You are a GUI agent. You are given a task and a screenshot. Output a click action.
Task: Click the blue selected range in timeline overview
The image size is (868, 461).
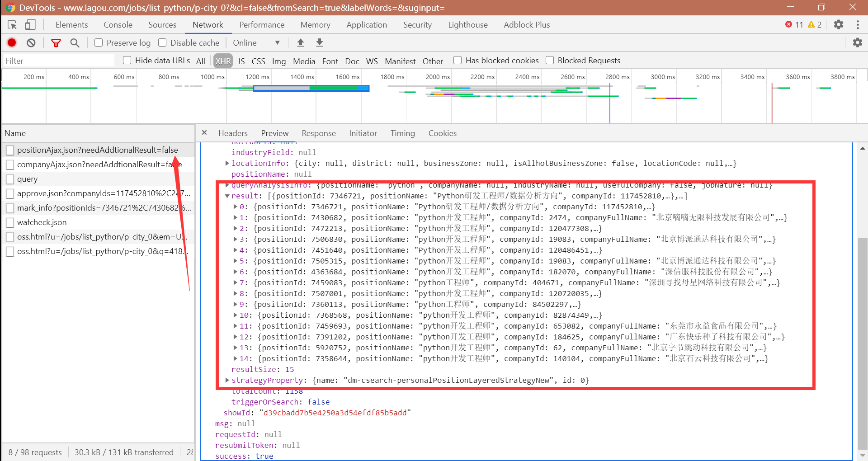coord(311,89)
